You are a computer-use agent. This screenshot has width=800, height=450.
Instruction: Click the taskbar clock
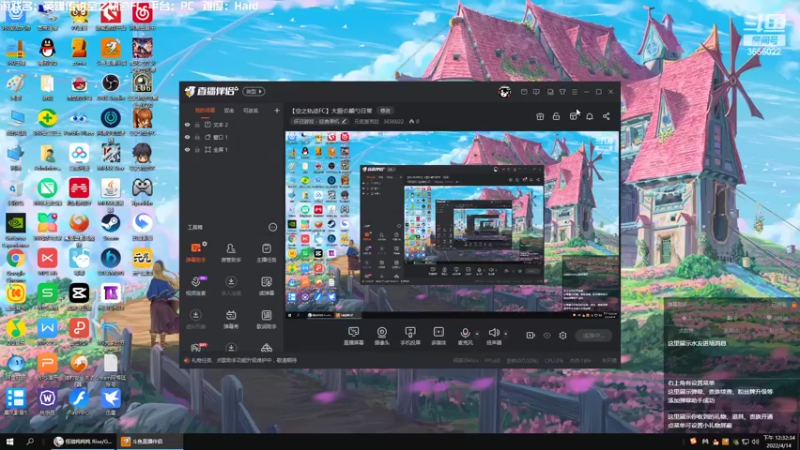pyautogui.click(x=779, y=441)
